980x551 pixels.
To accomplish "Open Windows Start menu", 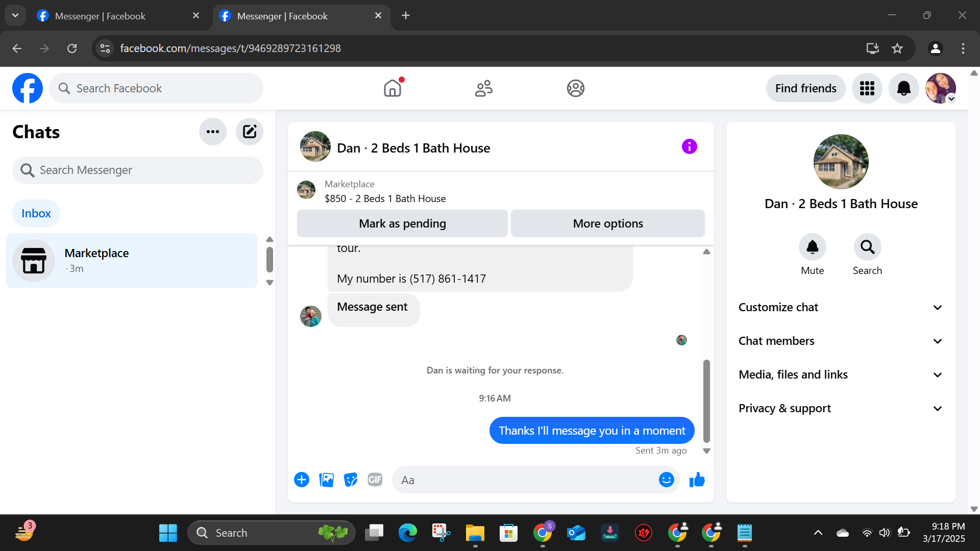I will point(168,533).
